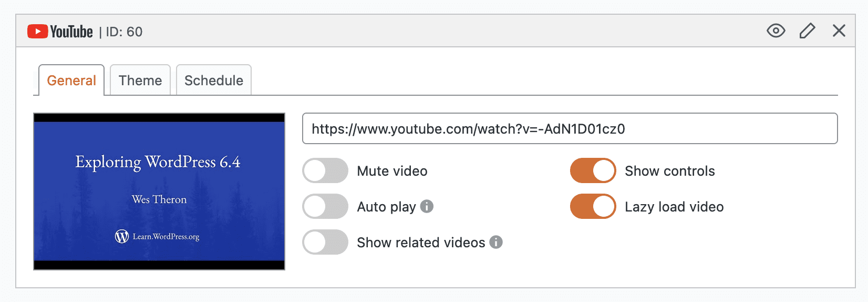The height and width of the screenshot is (302, 868).
Task: Switch to the Theme tab
Action: pos(140,80)
